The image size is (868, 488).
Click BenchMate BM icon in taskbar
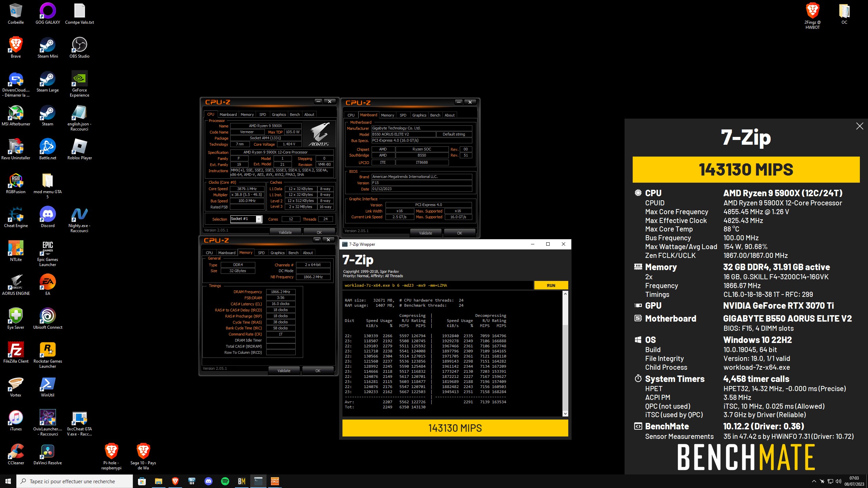[241, 481]
